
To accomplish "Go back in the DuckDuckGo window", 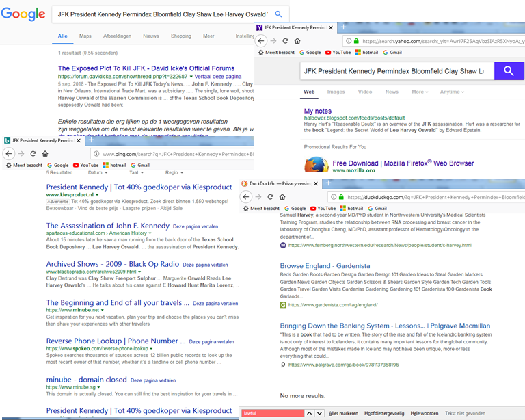I will click(246, 196).
